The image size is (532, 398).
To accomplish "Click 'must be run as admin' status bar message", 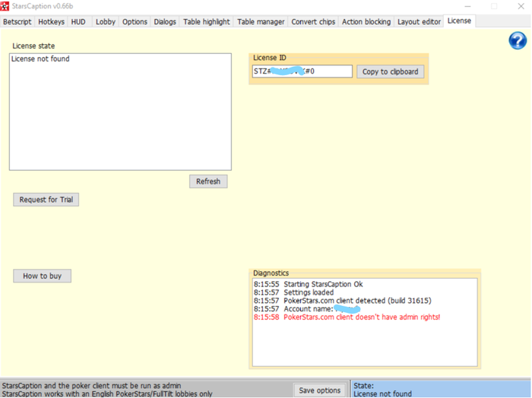I will (91, 386).
